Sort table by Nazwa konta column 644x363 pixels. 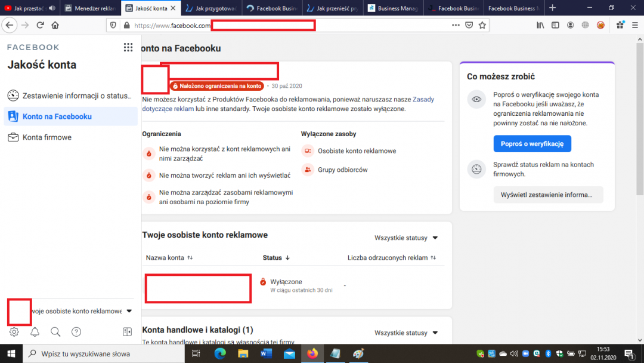pyautogui.click(x=169, y=258)
